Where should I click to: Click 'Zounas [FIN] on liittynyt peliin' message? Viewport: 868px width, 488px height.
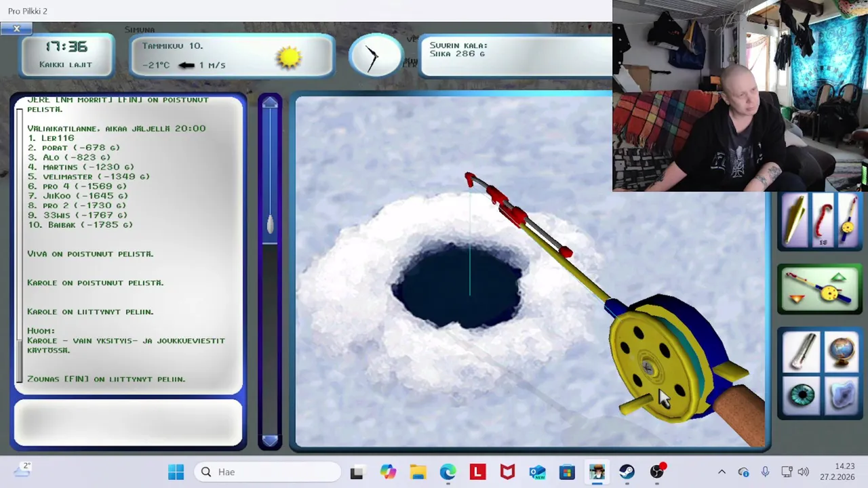(x=106, y=379)
